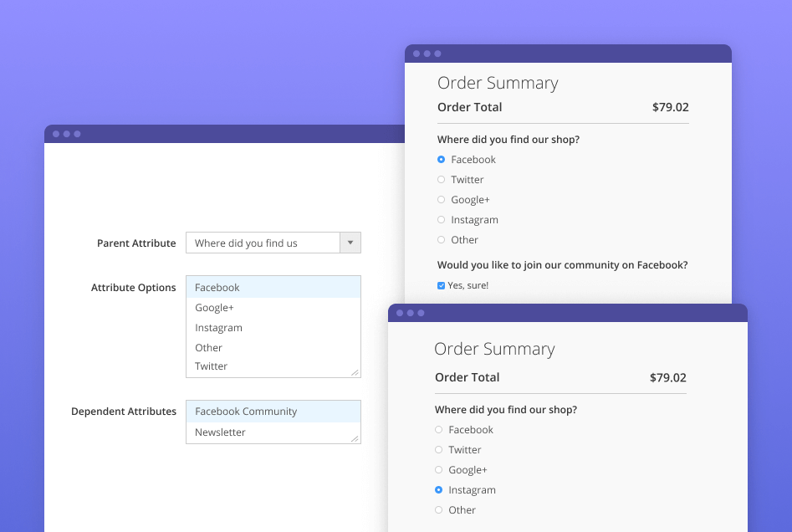Viewport: 792px width, 532px height.
Task: Select Facebook Community in Dependent Attributes
Action: pyautogui.click(x=273, y=412)
